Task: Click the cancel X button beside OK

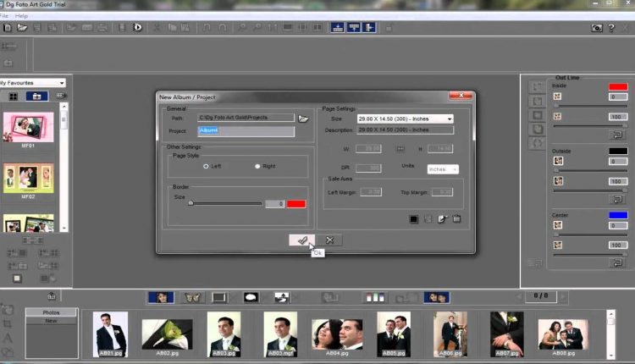Action: point(329,240)
